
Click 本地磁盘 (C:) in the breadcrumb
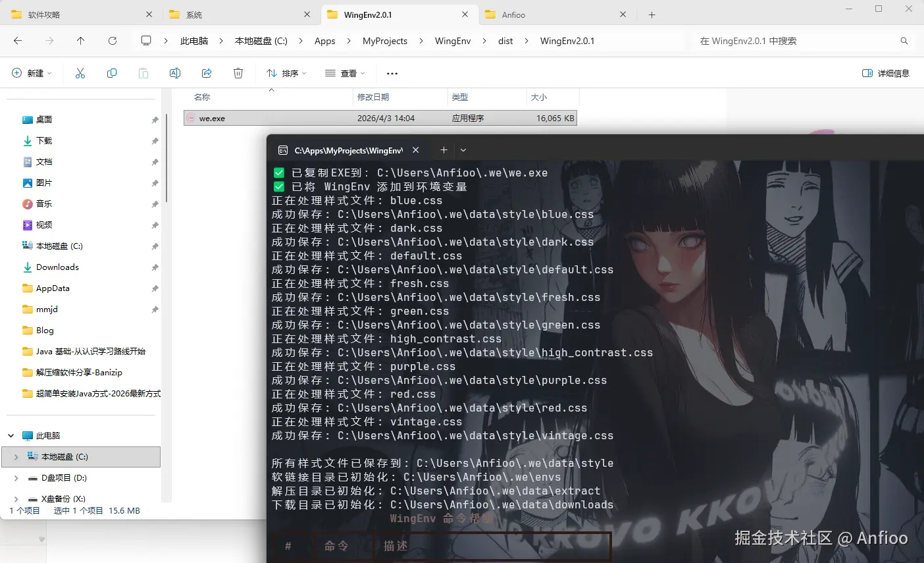[261, 41]
